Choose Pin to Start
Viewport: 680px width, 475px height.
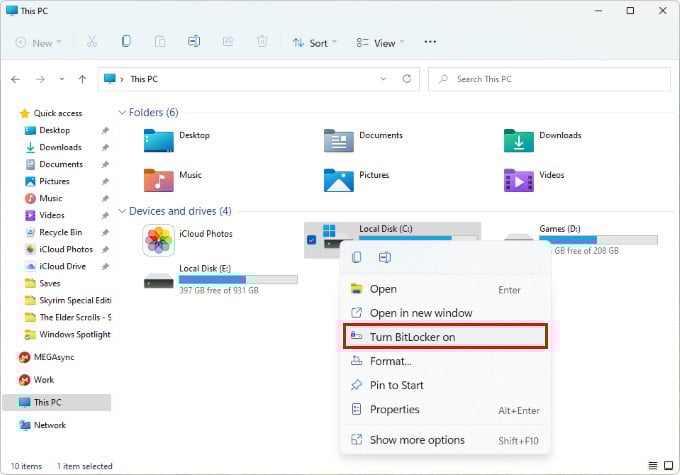click(445, 385)
